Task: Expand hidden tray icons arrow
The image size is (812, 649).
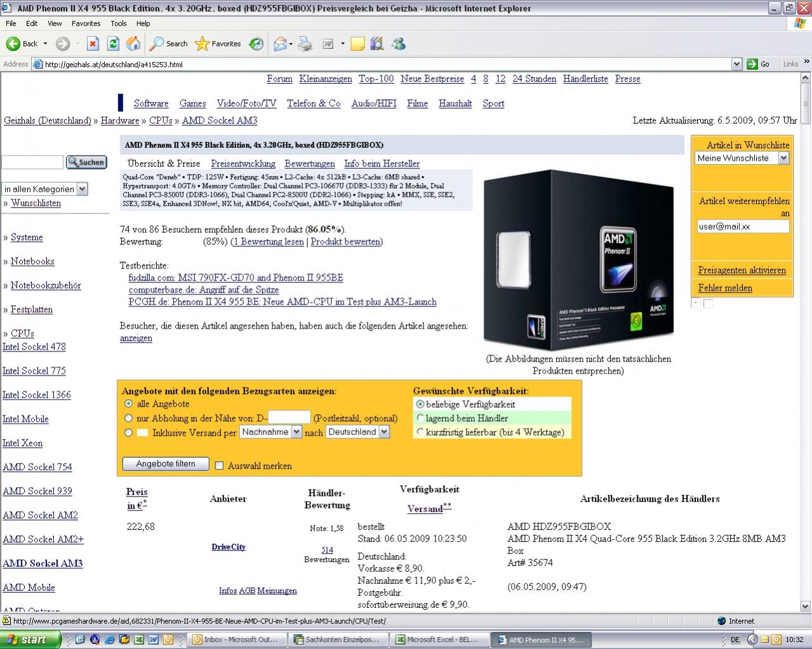Action: 752,639
